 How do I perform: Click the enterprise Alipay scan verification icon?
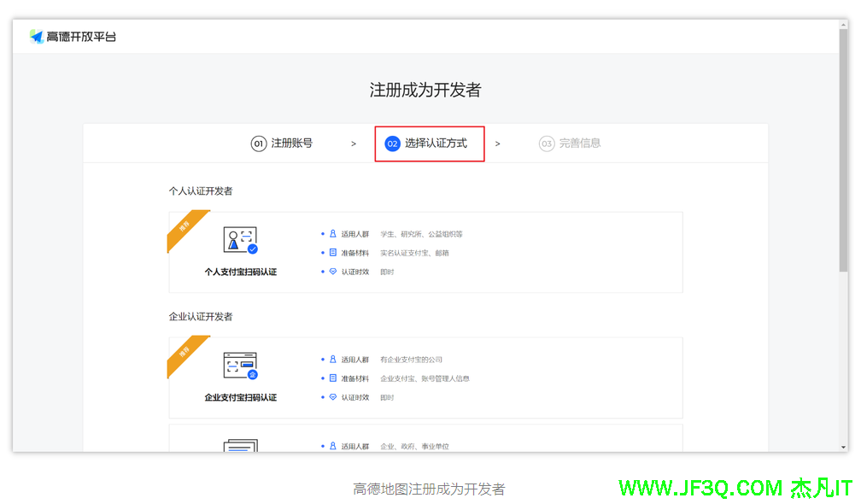pyautogui.click(x=240, y=365)
